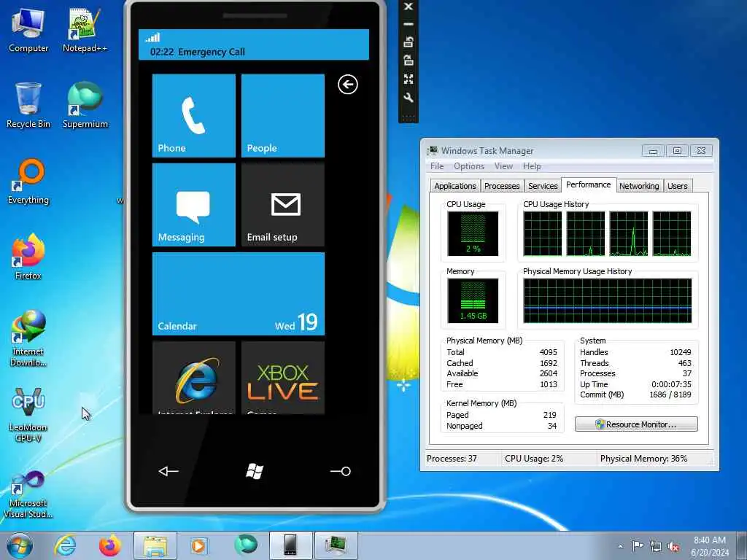Viewport: 747px width, 560px height.
Task: Click the emulator fit-to-screen toolbar icon
Action: pos(409,79)
